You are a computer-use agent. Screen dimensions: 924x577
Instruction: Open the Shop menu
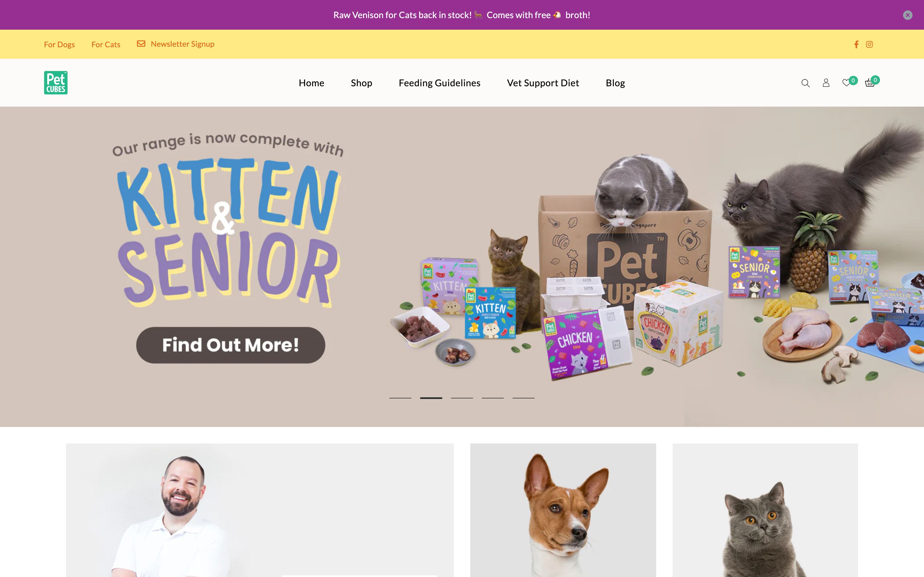[361, 83]
